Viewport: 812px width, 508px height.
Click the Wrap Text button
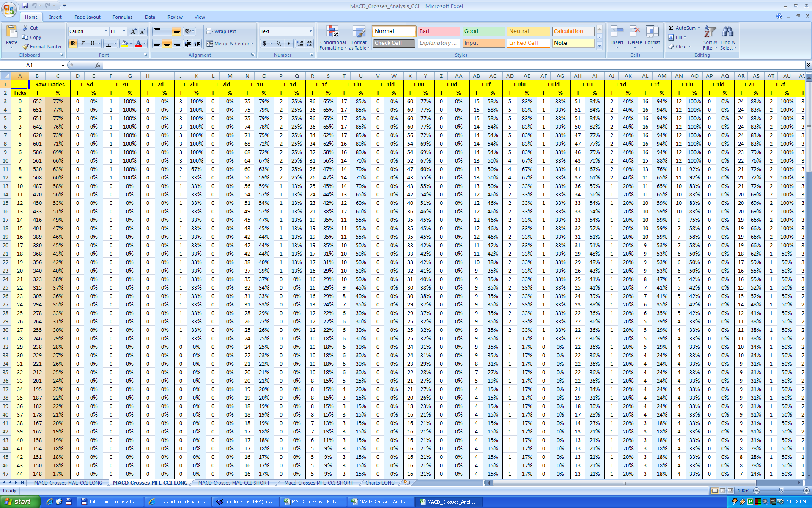[x=221, y=31]
